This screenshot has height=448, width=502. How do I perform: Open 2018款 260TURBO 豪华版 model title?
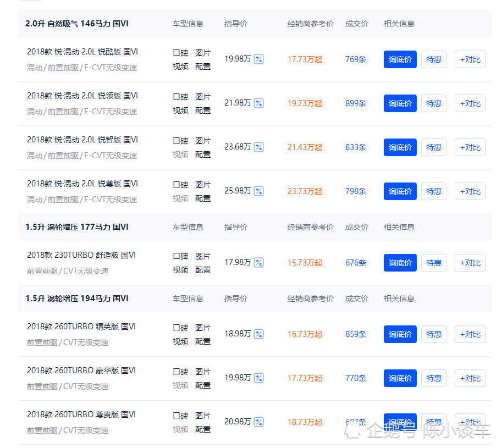pyautogui.click(x=81, y=370)
